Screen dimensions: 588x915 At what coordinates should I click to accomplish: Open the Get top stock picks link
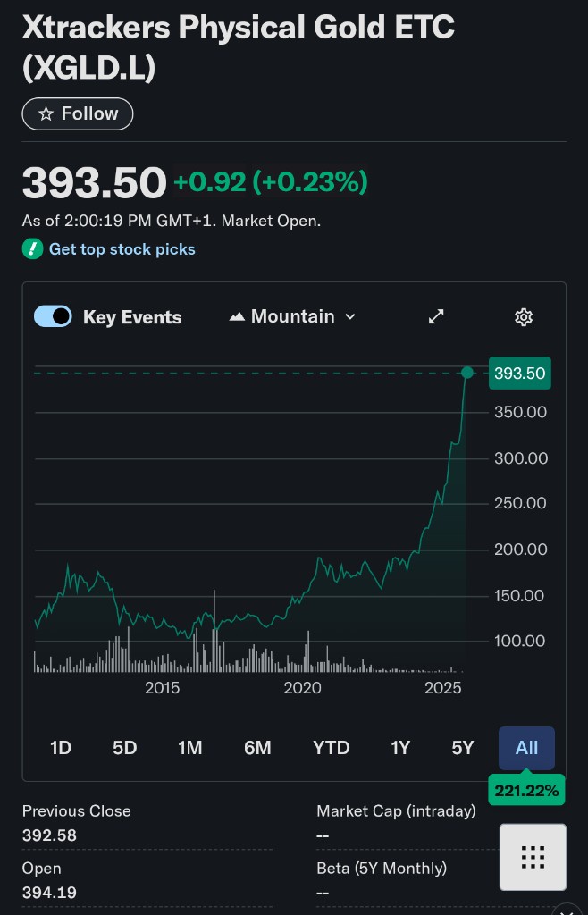(x=122, y=249)
